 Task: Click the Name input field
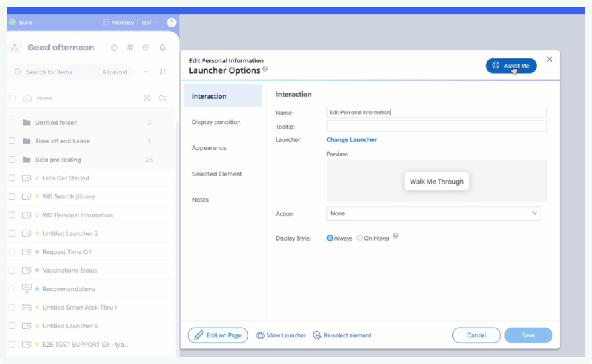[x=436, y=112]
